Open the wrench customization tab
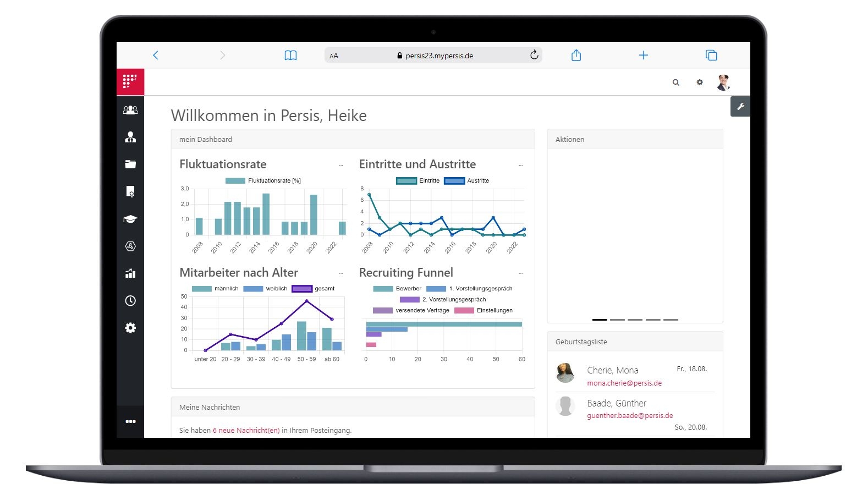Viewport: 868px width, 495px height. click(740, 107)
